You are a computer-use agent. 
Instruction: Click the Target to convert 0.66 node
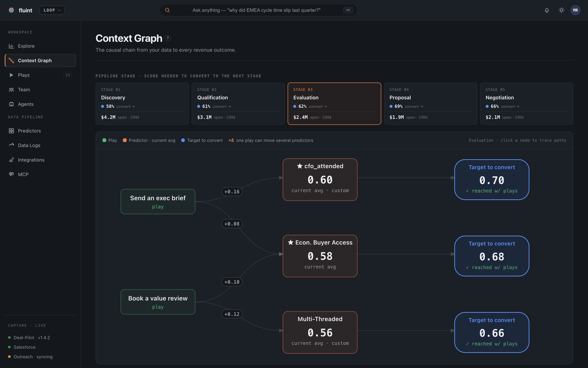click(492, 332)
